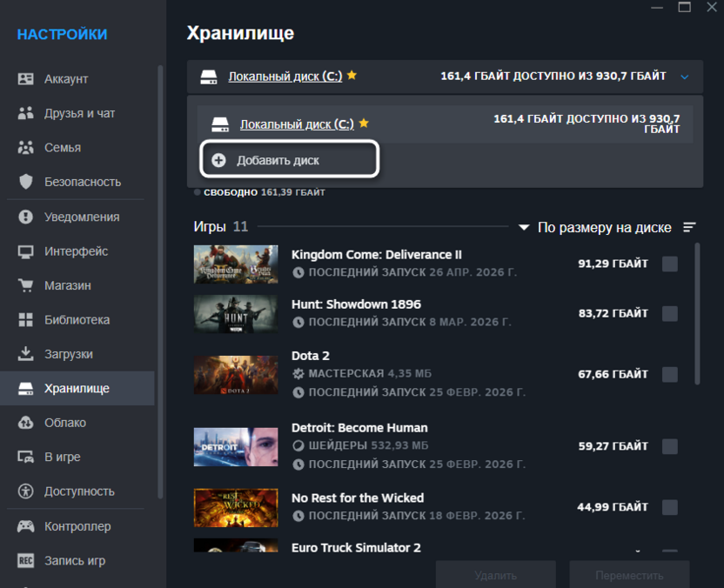This screenshot has height=588, width=724.
Task: Select the No Rest for the Wicked checkbox
Action: [670, 507]
